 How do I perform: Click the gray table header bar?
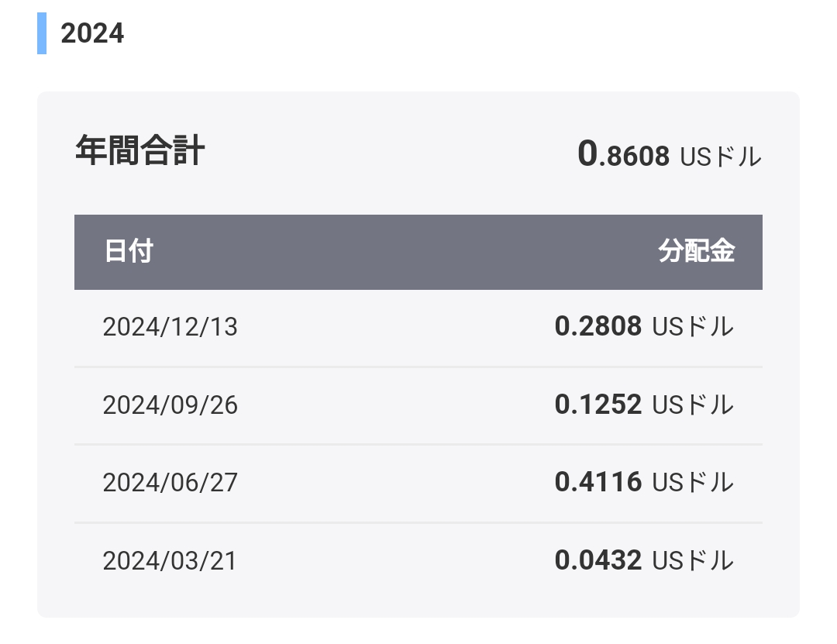(x=418, y=252)
